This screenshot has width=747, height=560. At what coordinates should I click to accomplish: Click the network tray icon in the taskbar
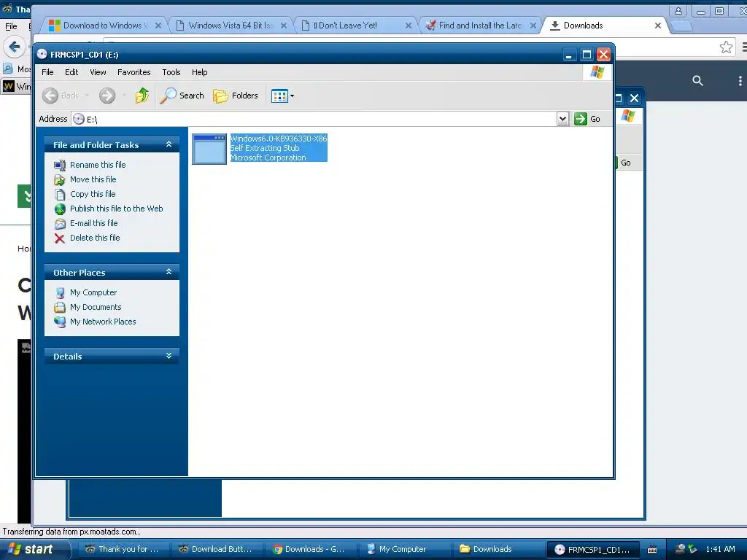coord(681,549)
